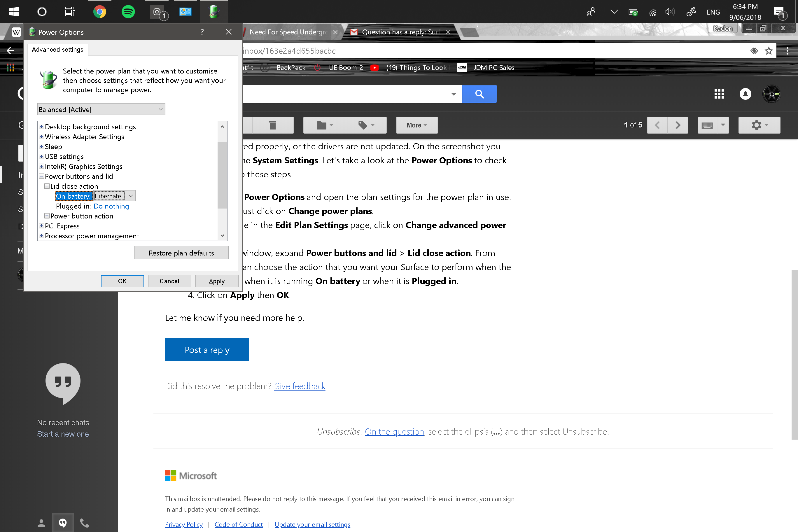Bookmark page with the star icon
Viewport: 798px width, 532px height.
[769, 51]
